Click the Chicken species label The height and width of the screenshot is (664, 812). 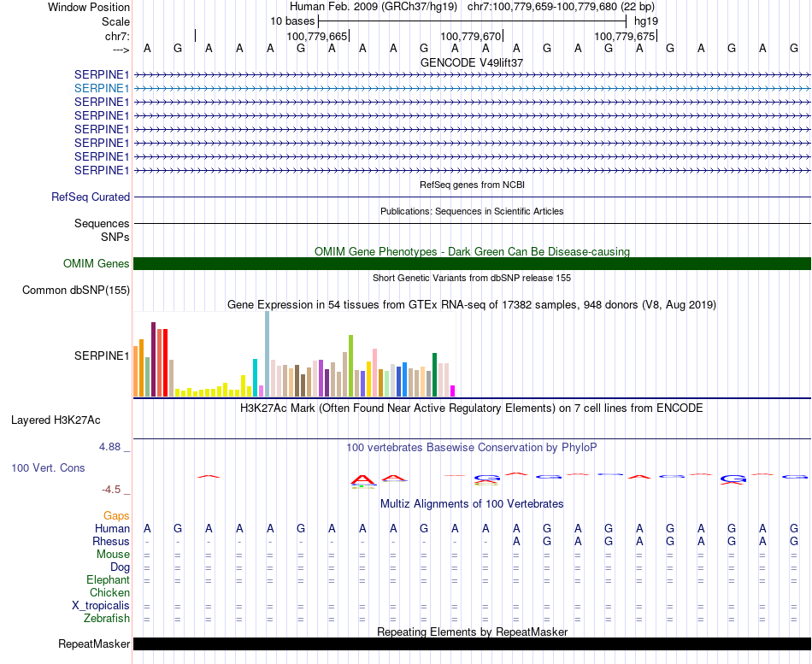(109, 592)
